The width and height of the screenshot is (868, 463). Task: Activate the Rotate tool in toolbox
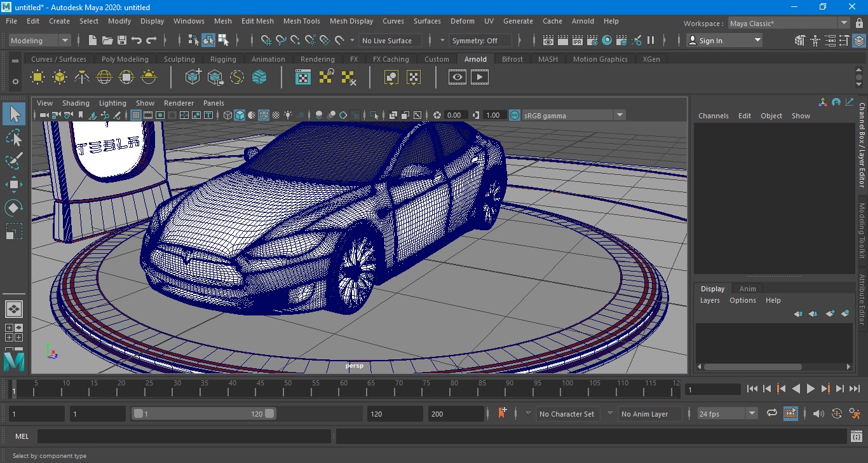point(14,208)
